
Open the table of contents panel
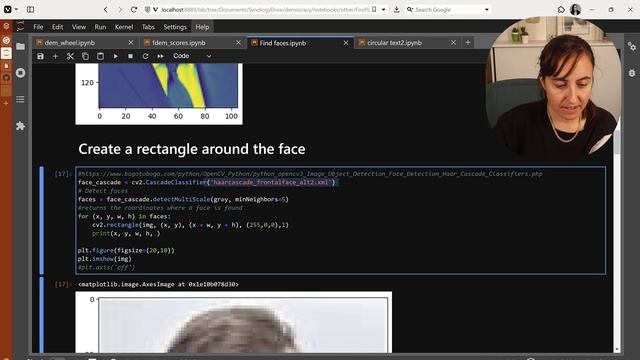[x=20, y=100]
